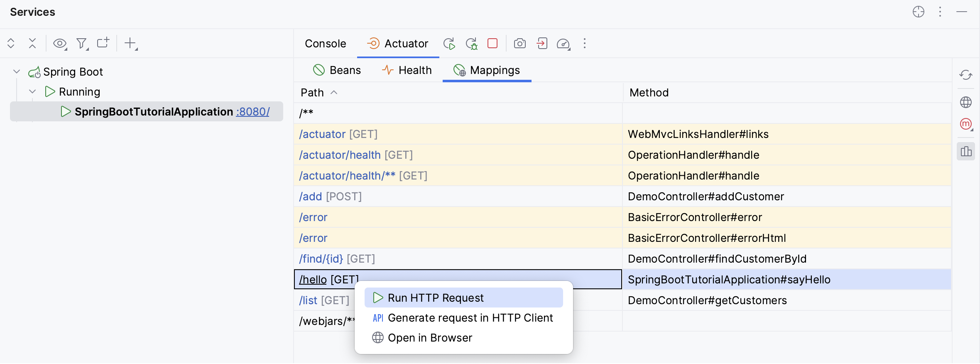Choose Run HTTP Request from context menu
980x364 pixels.
pyautogui.click(x=463, y=298)
